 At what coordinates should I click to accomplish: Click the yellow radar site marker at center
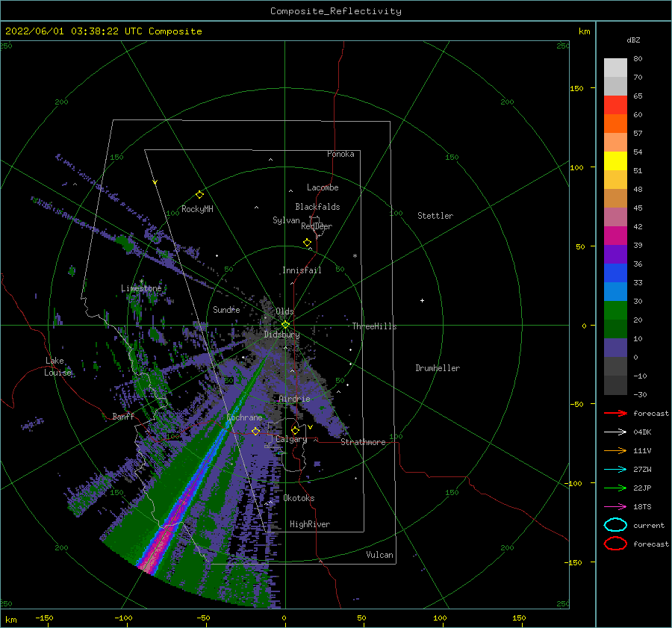(x=285, y=325)
